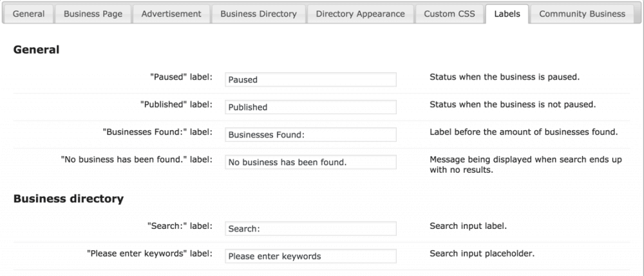
Task: Click the "Businesses Found:" text input box
Action: [x=310, y=135]
